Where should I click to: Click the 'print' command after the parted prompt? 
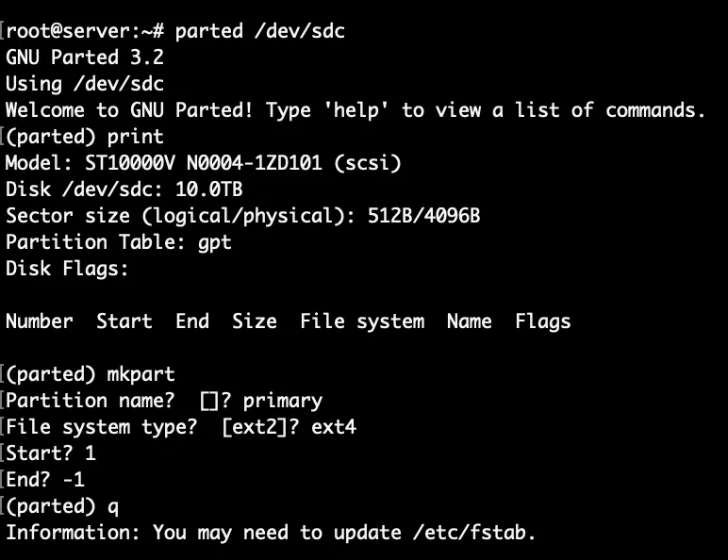pos(136,137)
